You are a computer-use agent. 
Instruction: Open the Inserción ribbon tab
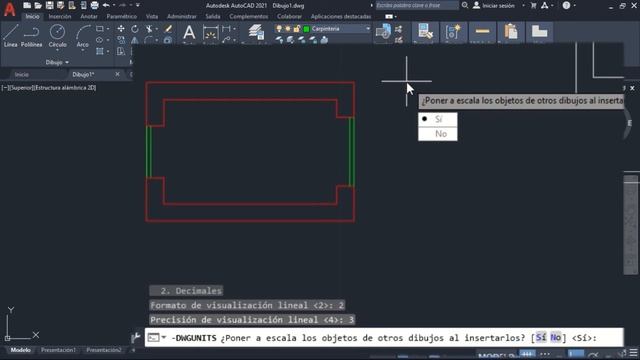point(60,17)
